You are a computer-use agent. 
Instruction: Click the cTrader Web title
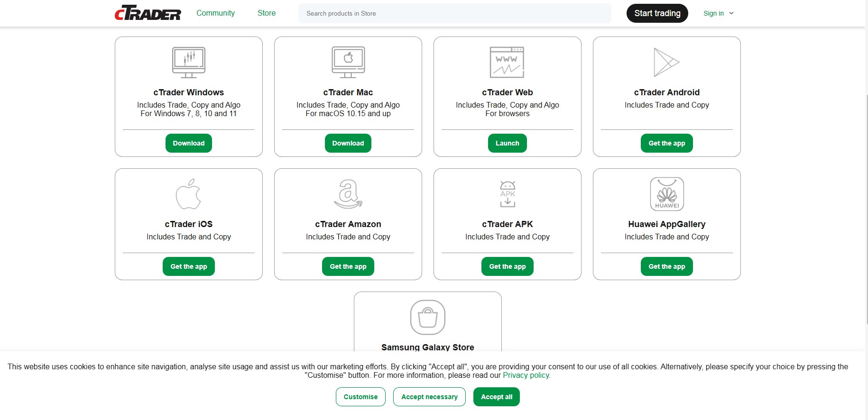(508, 92)
